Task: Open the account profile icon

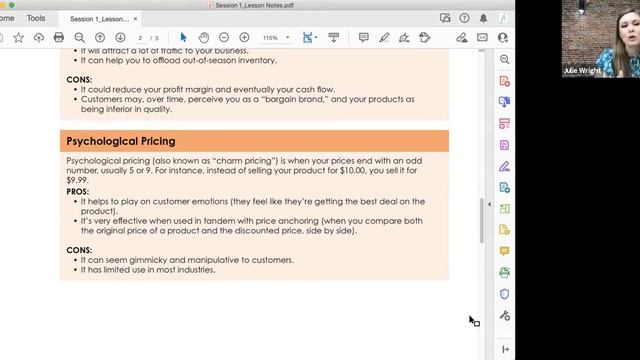Action: [503, 18]
